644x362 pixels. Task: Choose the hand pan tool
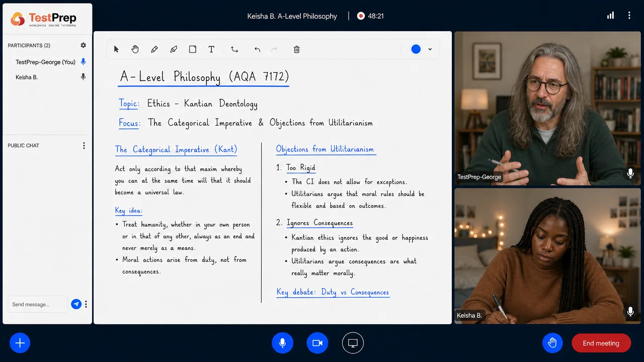pyautogui.click(x=135, y=49)
